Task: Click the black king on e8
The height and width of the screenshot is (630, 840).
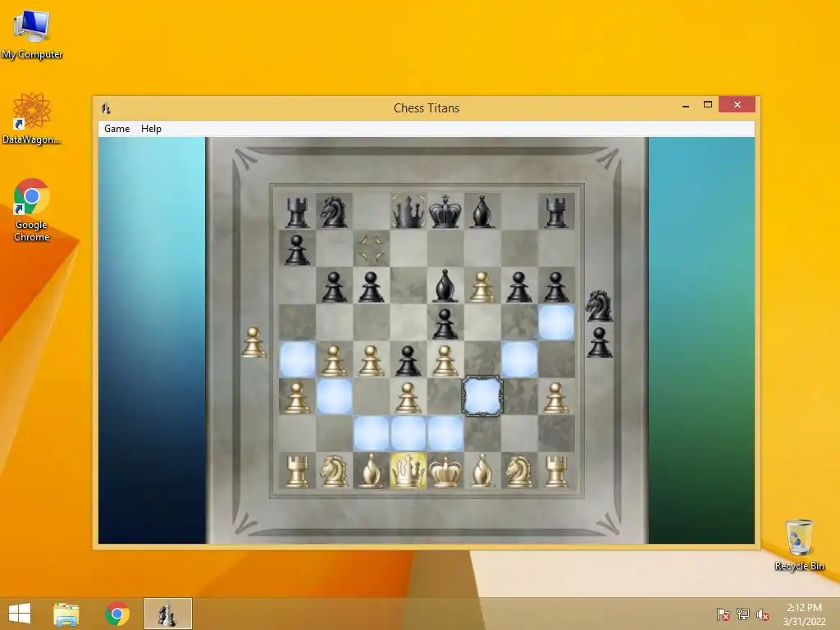Action: [445, 211]
